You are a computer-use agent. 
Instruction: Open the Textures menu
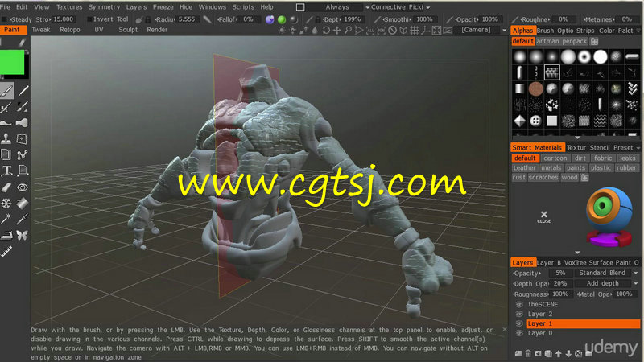pos(69,7)
